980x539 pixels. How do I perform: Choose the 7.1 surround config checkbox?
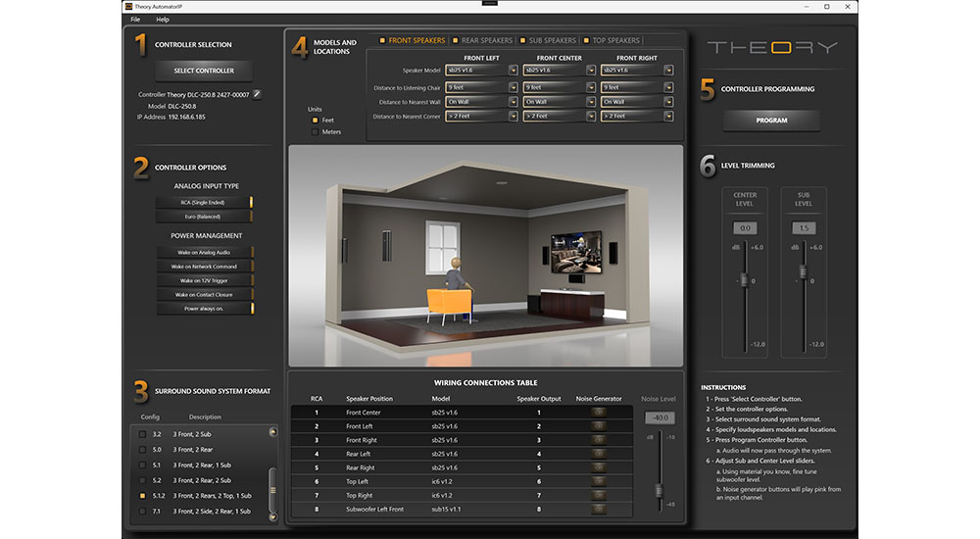click(x=142, y=511)
